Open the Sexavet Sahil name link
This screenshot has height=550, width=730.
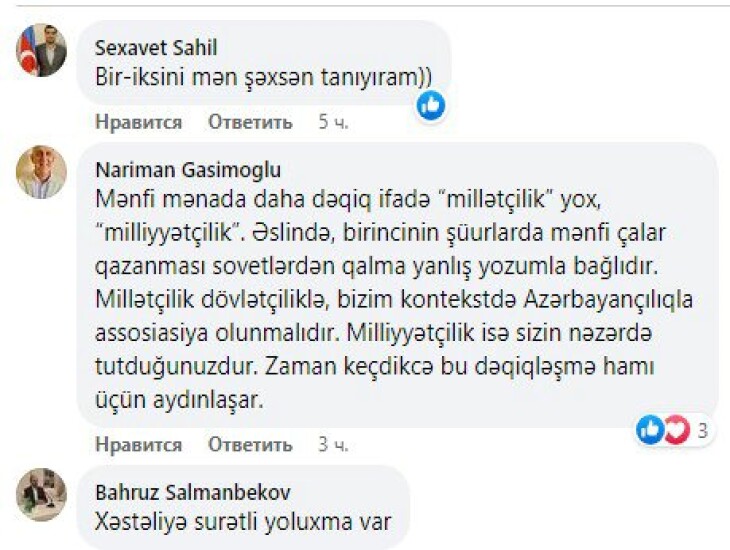(154, 47)
